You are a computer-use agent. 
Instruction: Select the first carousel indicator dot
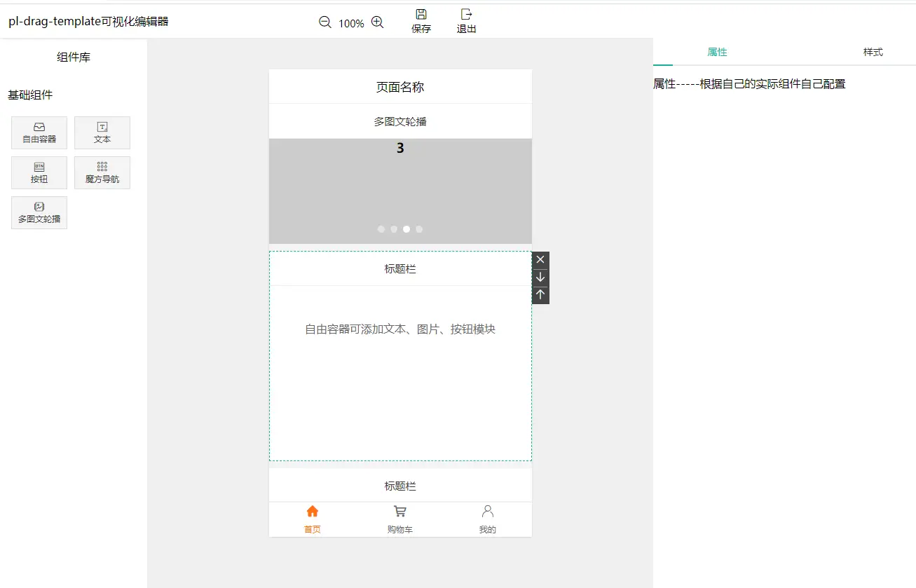[x=381, y=229]
